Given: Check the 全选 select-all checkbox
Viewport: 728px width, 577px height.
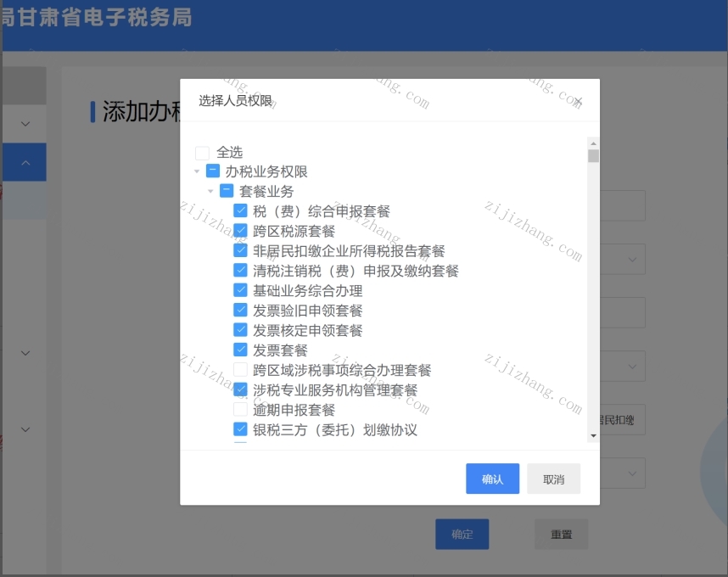Looking at the screenshot, I should pyautogui.click(x=203, y=153).
